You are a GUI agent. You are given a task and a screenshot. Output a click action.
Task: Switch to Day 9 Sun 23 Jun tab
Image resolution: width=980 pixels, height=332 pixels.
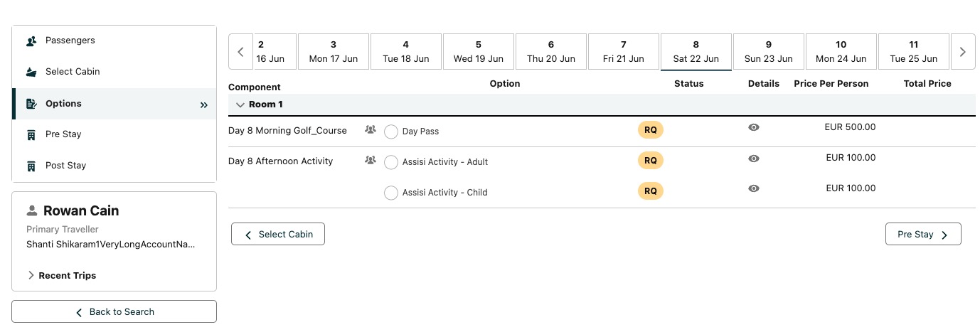pyautogui.click(x=769, y=52)
